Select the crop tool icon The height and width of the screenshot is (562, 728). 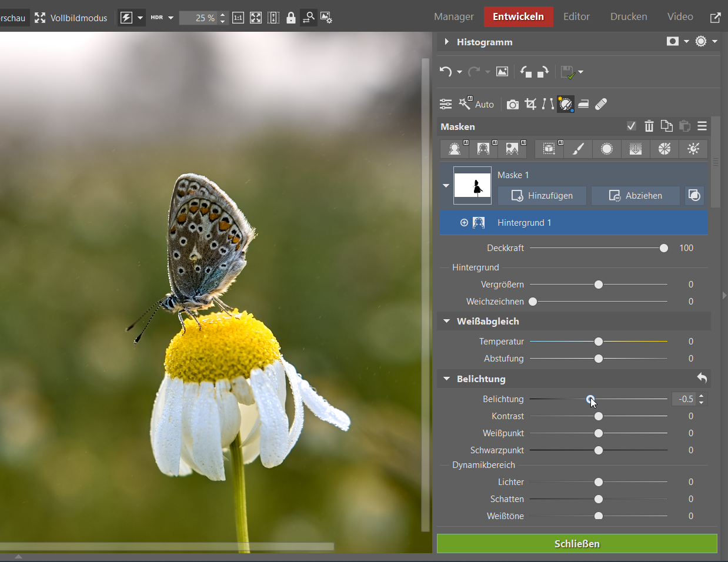point(530,104)
